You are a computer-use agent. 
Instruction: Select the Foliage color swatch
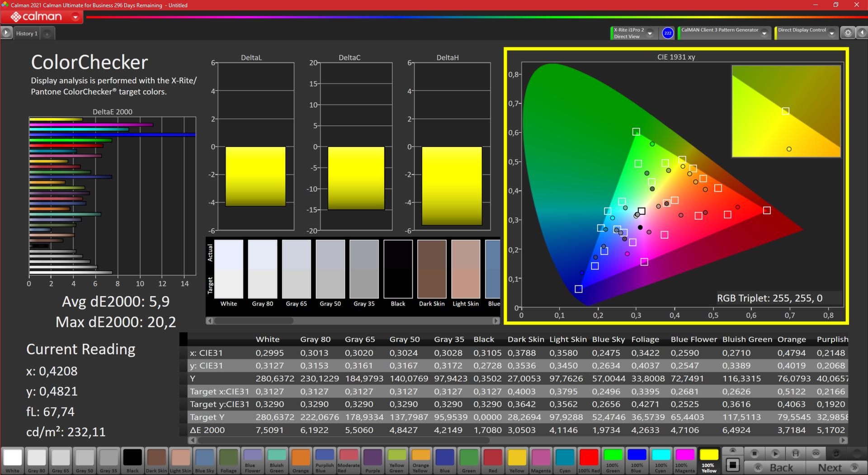click(228, 460)
